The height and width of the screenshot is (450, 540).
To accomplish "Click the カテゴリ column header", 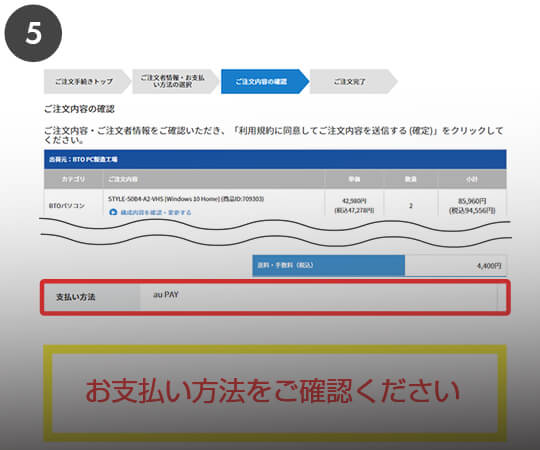I will [x=73, y=179].
